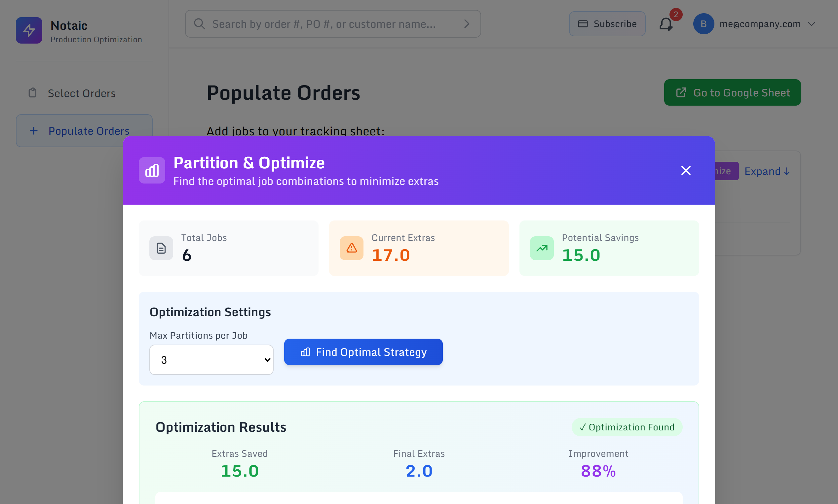The height and width of the screenshot is (504, 838).
Task: Click the Partition & Optimize chart icon
Action: tap(152, 170)
